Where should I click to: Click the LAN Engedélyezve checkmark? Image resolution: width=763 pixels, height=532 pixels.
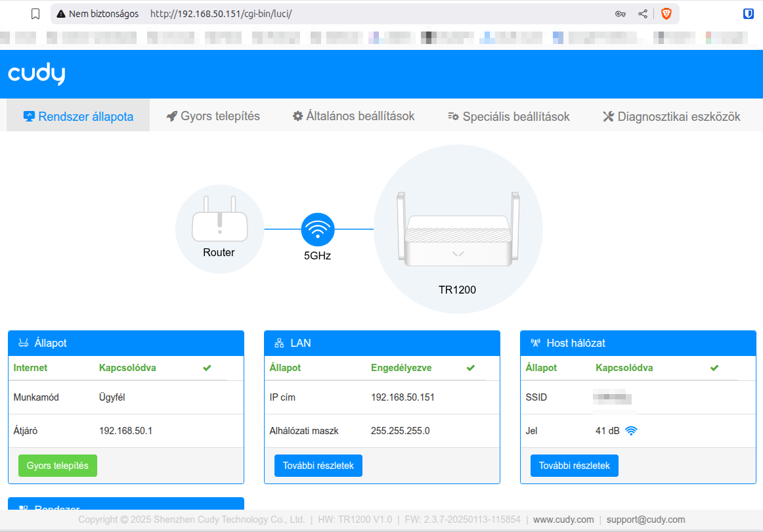point(471,368)
